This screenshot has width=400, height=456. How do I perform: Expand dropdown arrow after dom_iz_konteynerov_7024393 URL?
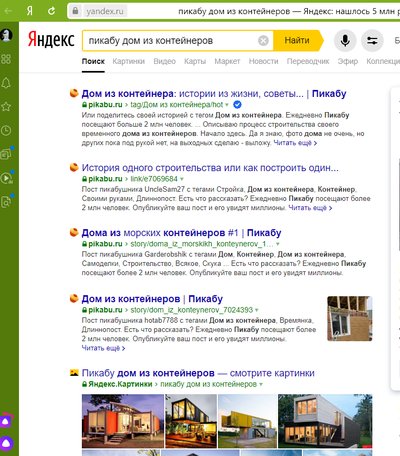point(257,310)
